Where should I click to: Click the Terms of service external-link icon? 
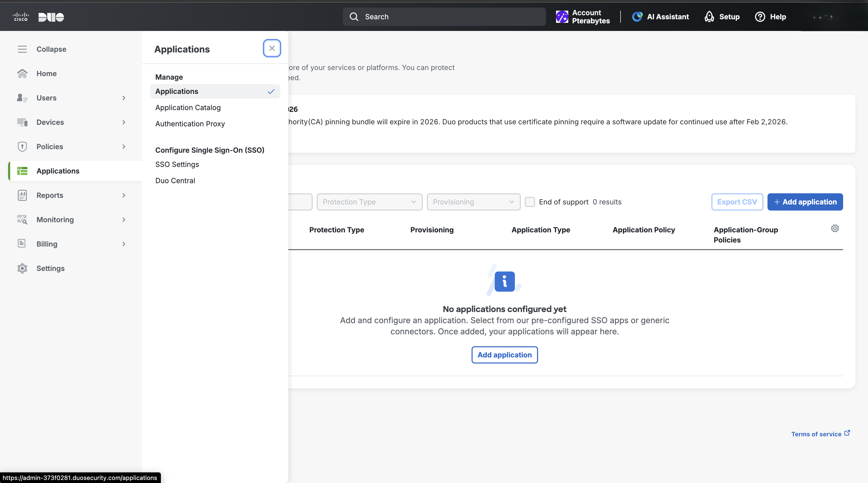pyautogui.click(x=847, y=433)
